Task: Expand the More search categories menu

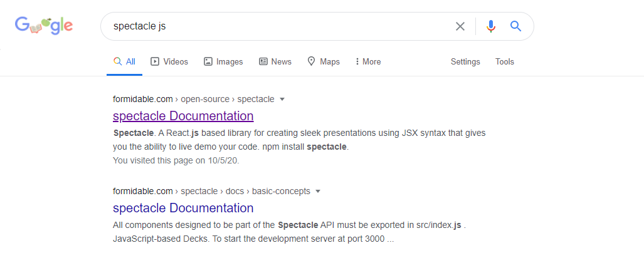Action: click(368, 61)
